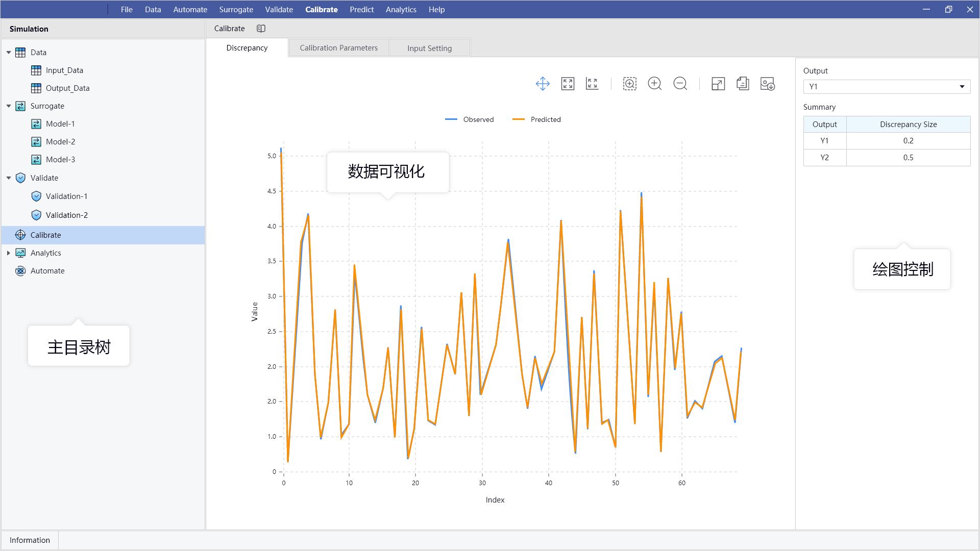980x551 pixels.
Task: Open the Help menu
Action: pos(436,9)
